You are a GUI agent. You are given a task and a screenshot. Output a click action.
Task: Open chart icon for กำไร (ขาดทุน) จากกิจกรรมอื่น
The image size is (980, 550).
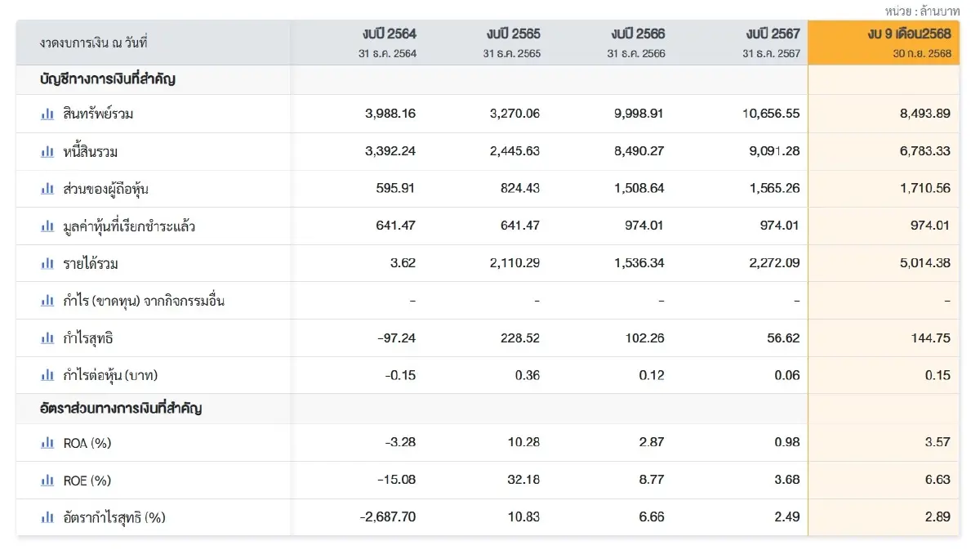coord(47,301)
